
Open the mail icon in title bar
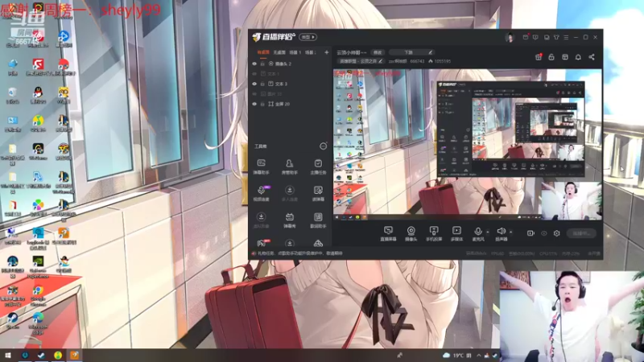(x=526, y=37)
